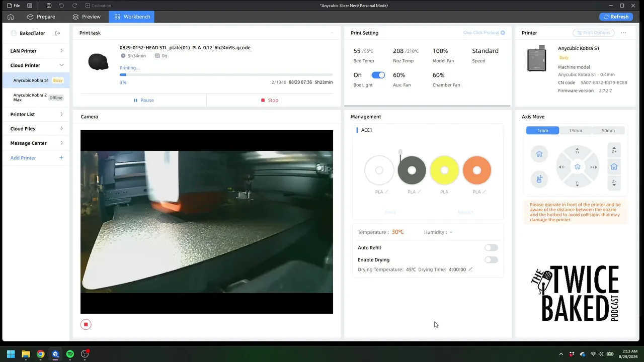This screenshot has width=644, height=362.
Task: Click the Kobra S1 printer image
Action: pyautogui.click(x=536, y=59)
